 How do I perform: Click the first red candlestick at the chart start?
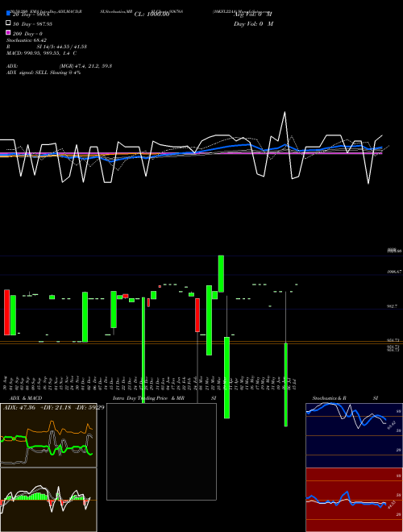6,312
